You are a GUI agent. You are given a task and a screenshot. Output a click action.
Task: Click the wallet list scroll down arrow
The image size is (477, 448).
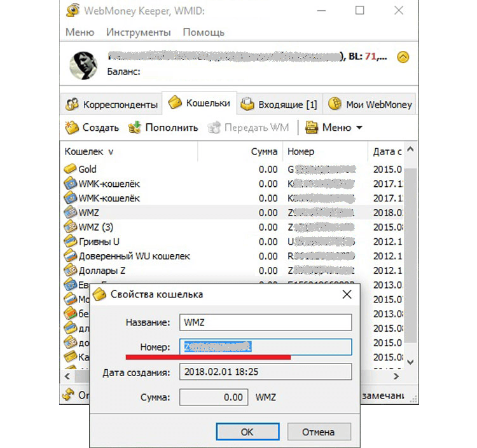coord(410,362)
